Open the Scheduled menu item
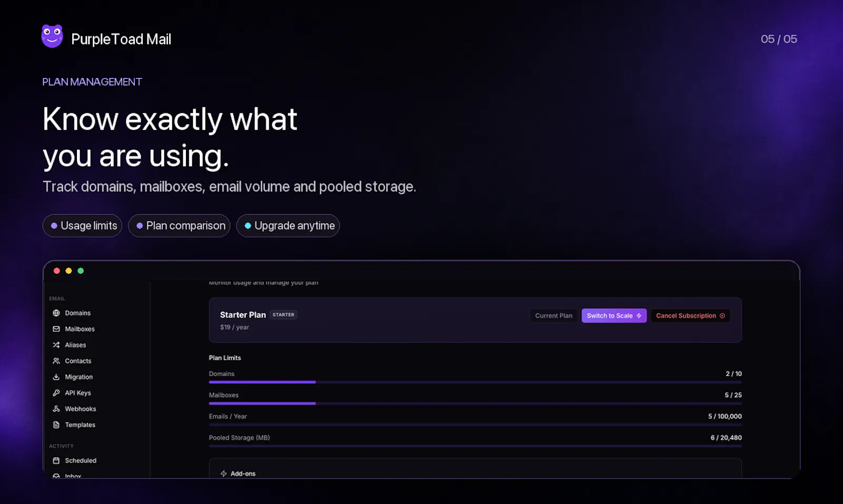This screenshot has width=843, height=504. coord(74,460)
